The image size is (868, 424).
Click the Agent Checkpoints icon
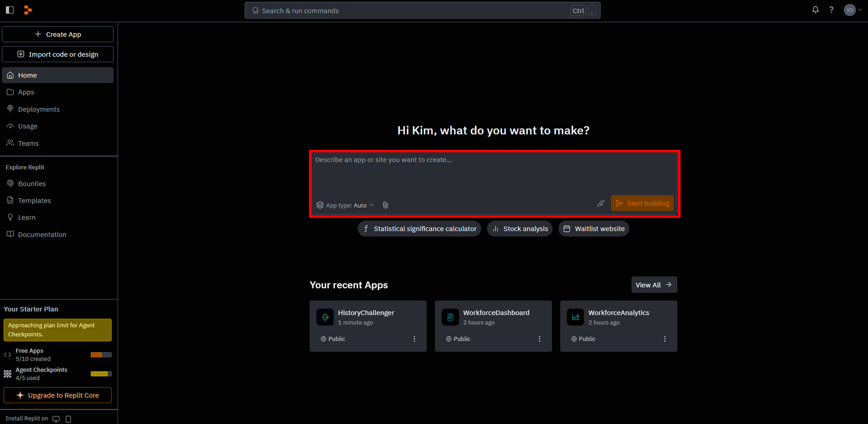click(x=7, y=374)
